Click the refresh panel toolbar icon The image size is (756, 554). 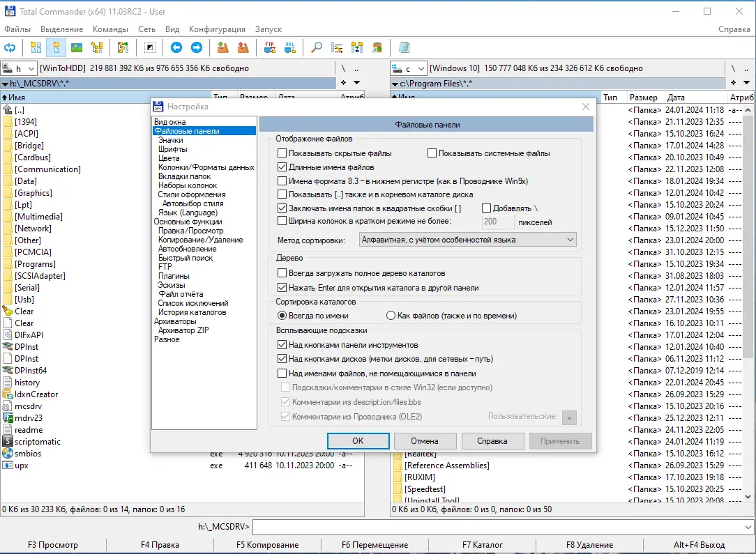tap(10, 47)
